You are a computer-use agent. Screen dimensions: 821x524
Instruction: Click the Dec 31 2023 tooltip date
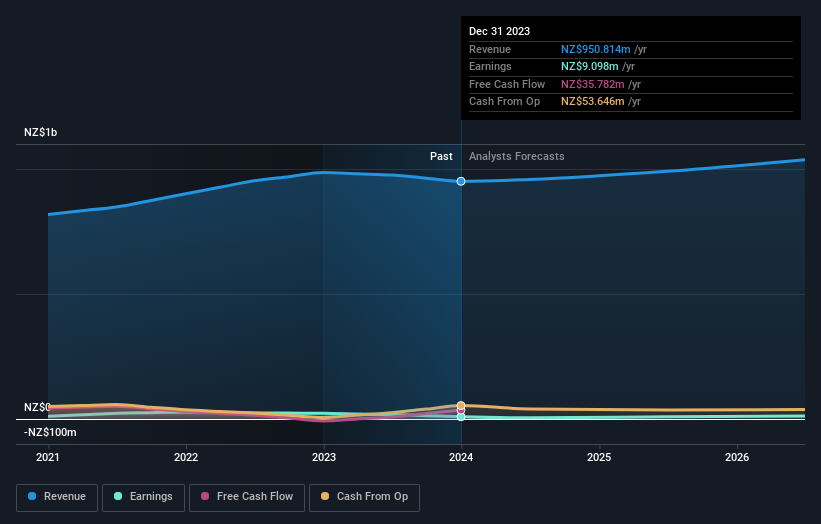point(500,31)
